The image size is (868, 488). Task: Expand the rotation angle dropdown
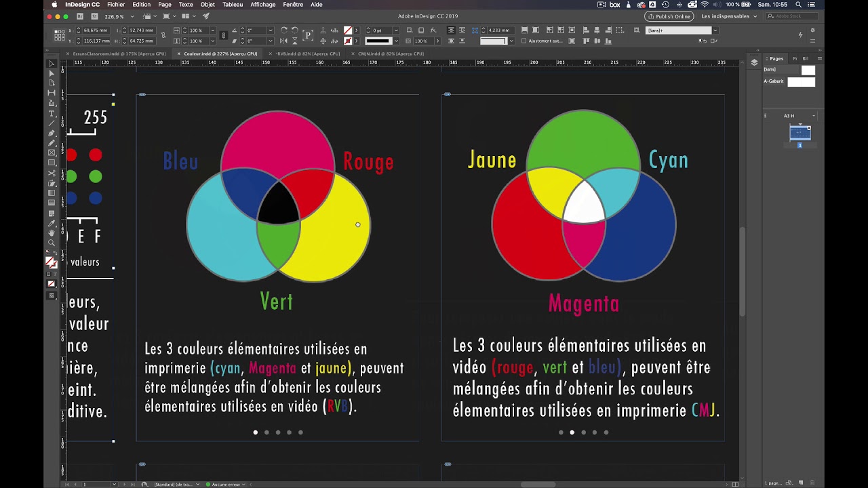point(270,30)
